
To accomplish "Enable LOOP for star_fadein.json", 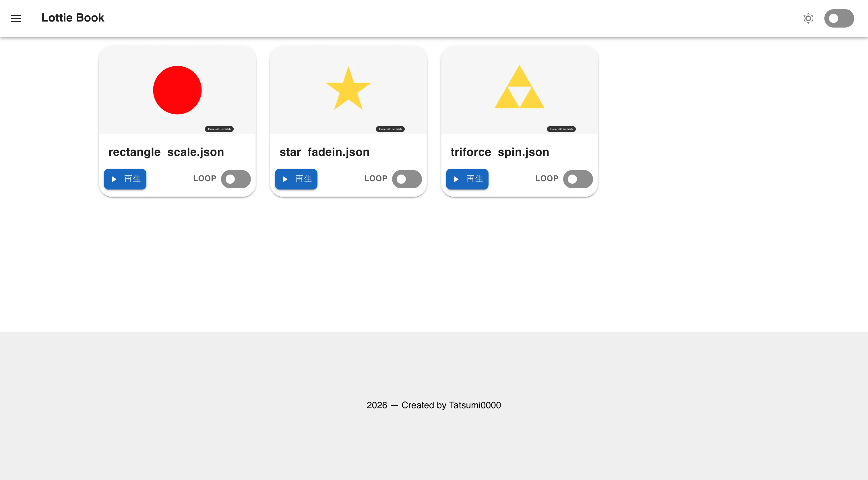I will coord(406,179).
